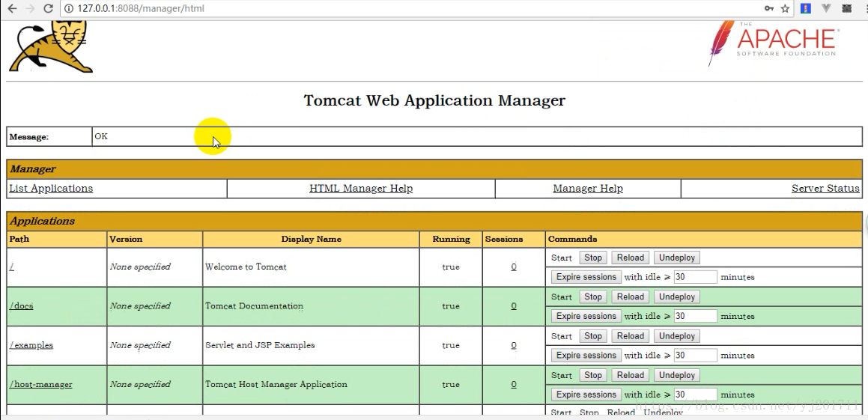
Task: Click the "Message:" label
Action: click(28, 137)
